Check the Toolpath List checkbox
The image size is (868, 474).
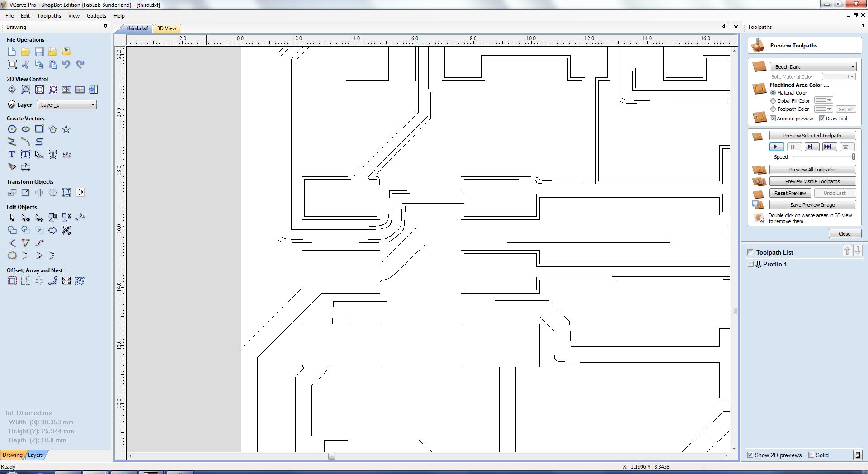click(750, 252)
